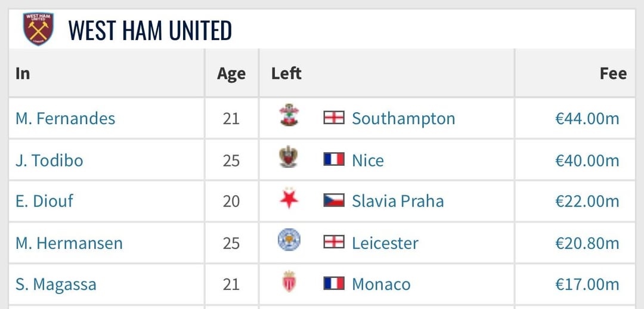
Task: Open J. Todibo player profile
Action: coord(49,160)
